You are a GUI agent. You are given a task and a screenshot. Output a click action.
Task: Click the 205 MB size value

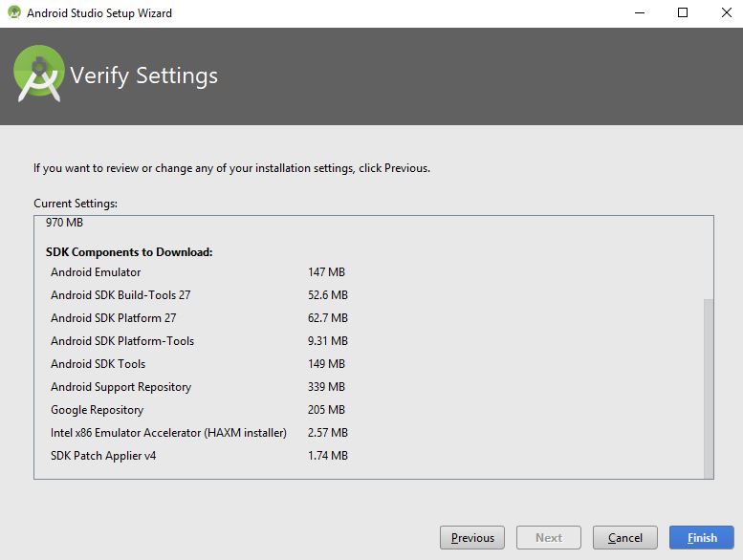pyautogui.click(x=326, y=410)
